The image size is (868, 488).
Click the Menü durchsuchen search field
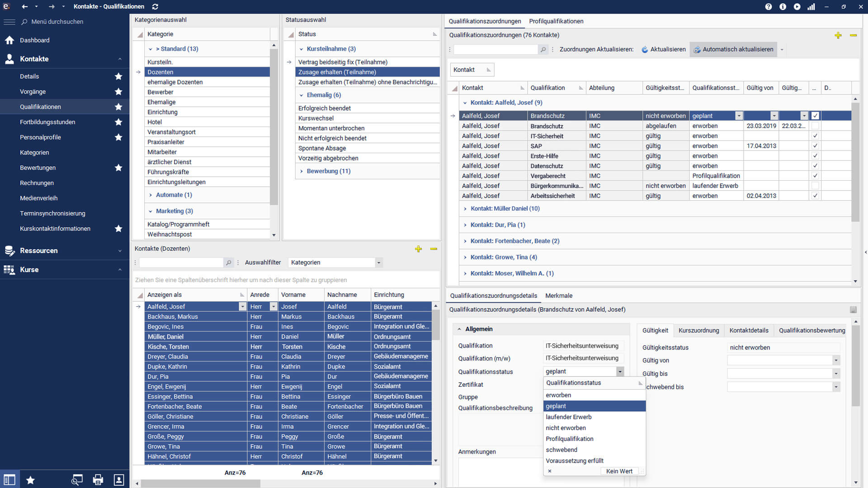point(57,22)
